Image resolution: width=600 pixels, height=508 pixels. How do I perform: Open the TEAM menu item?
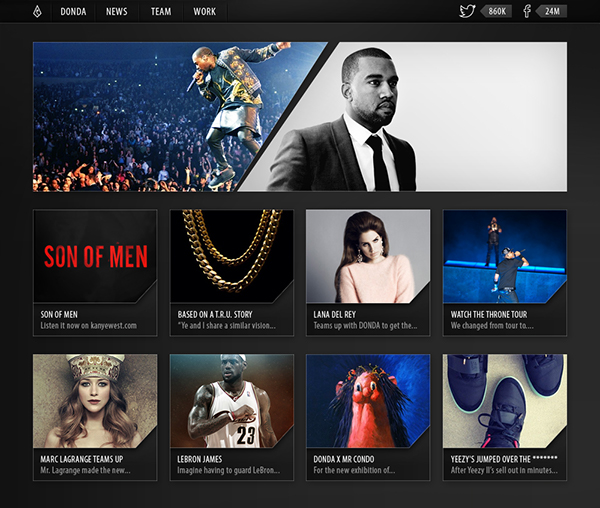161,11
